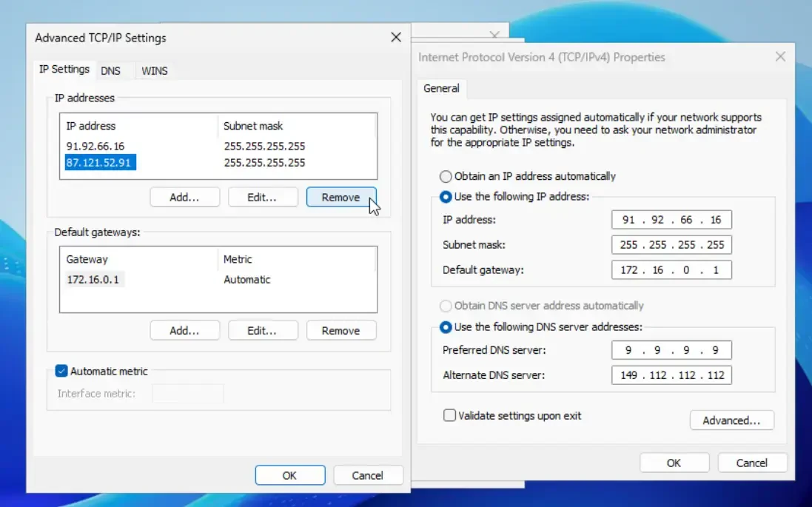Select the IP Settings tab
This screenshot has width=812, height=507.
(64, 70)
